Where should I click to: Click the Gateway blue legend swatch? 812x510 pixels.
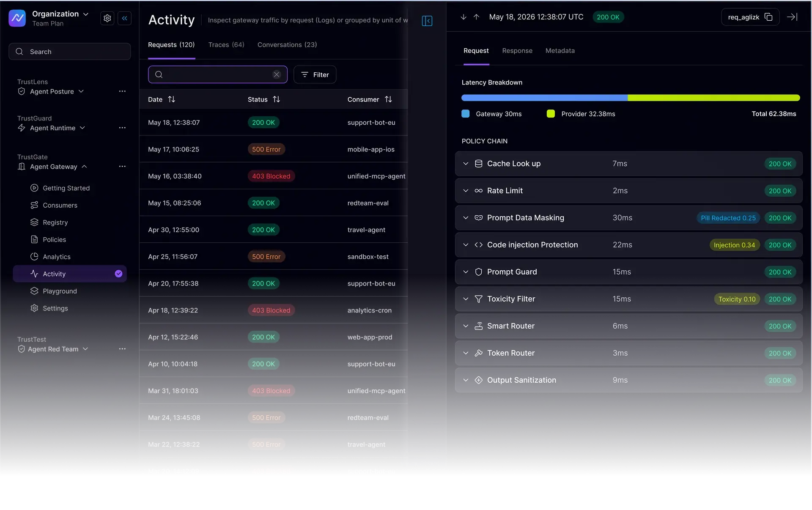pyautogui.click(x=465, y=114)
